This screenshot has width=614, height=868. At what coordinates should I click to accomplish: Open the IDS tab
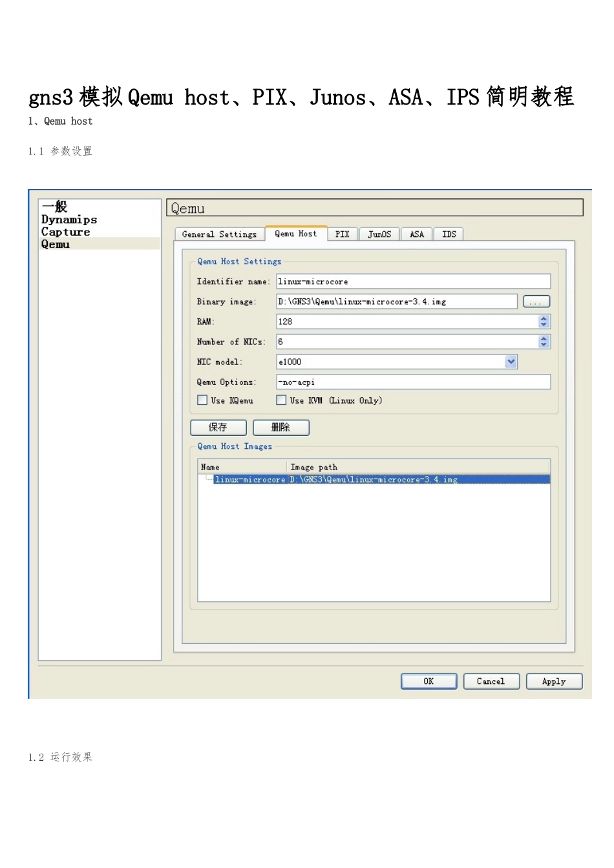pyautogui.click(x=449, y=234)
